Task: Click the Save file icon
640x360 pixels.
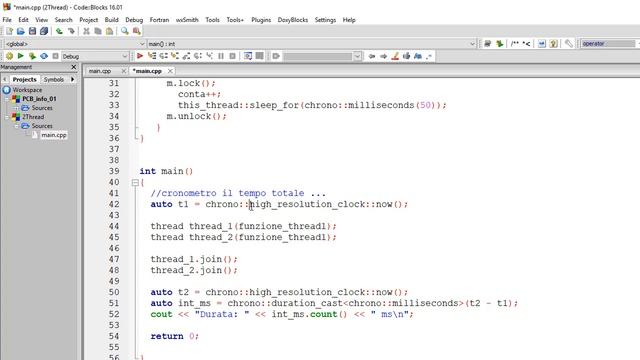Action: (x=32, y=31)
